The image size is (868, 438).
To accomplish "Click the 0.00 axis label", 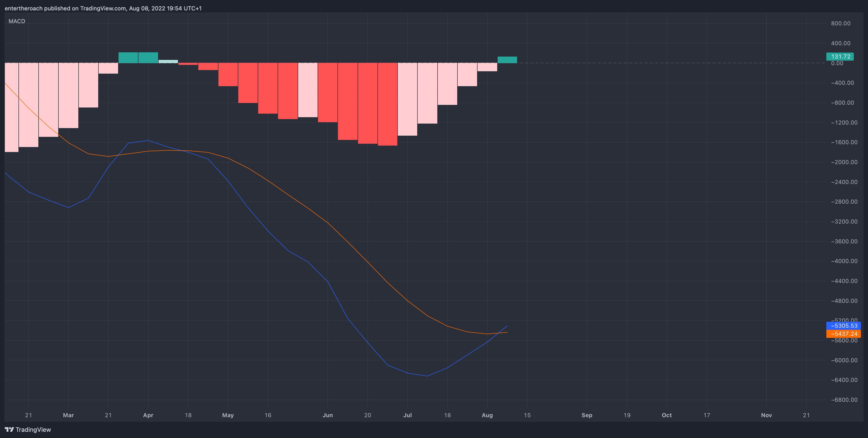I will 837,63.
